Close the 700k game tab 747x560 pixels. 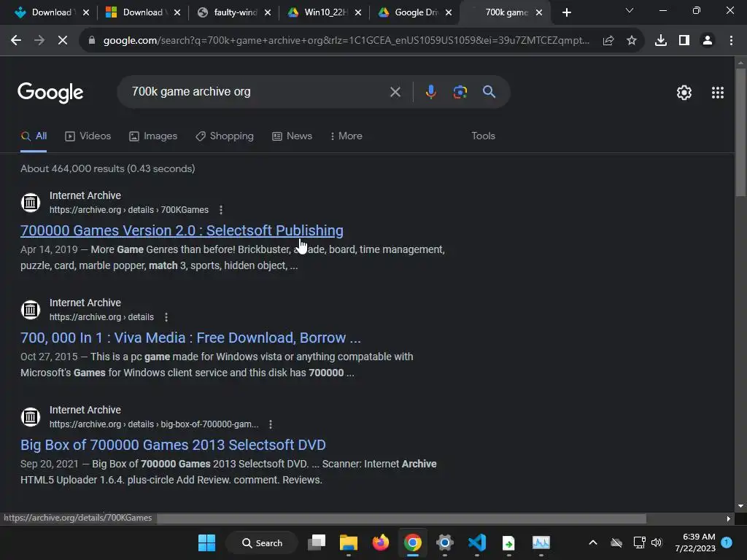539,12
